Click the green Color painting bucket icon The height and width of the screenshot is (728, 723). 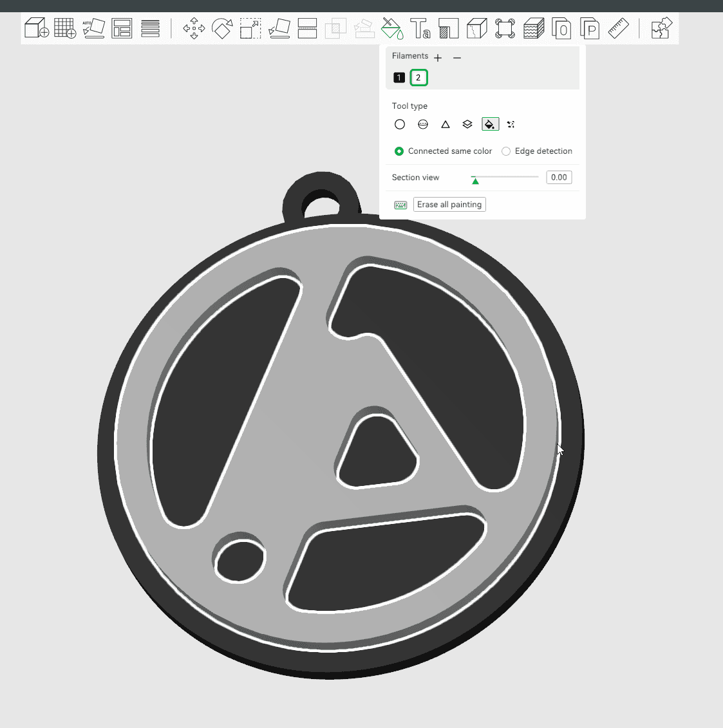coord(392,28)
